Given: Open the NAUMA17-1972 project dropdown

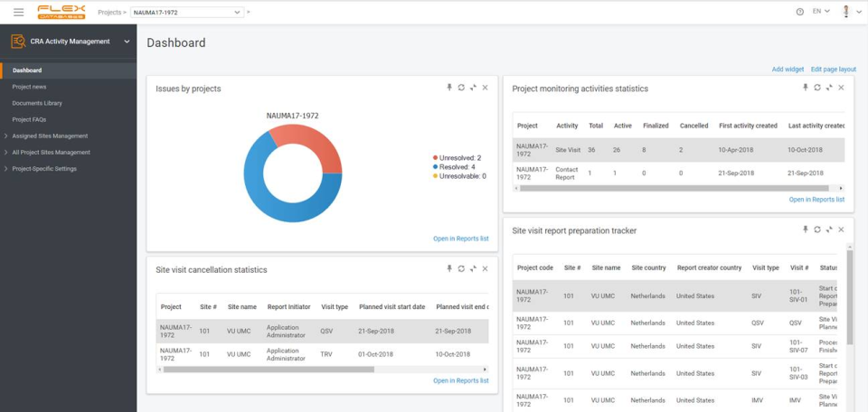Looking at the screenshot, I should (187, 12).
